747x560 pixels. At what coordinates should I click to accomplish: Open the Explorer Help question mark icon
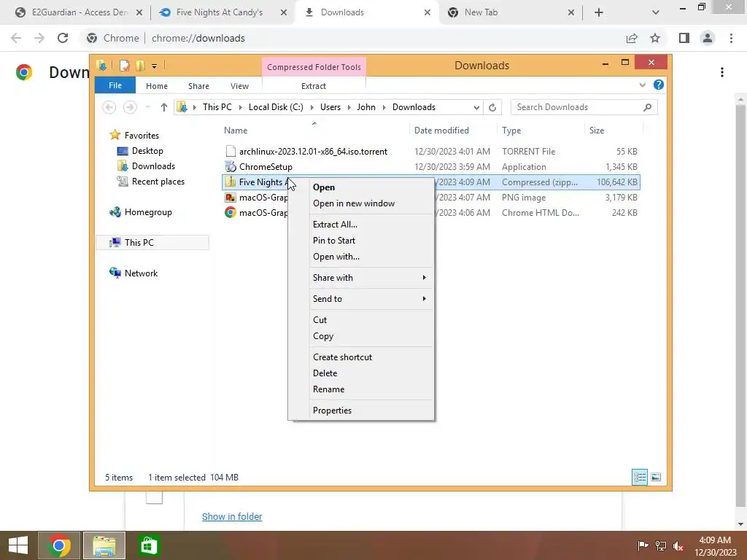[x=659, y=85]
